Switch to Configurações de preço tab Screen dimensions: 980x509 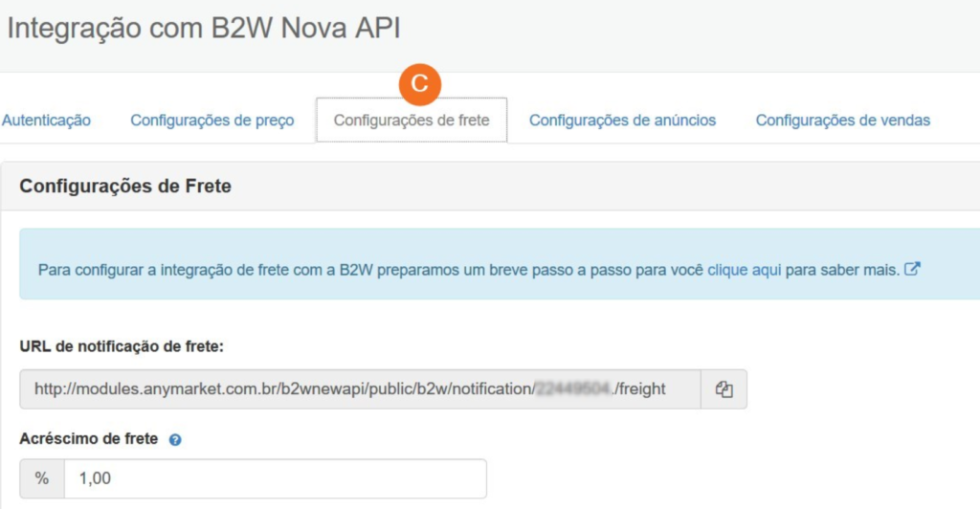[212, 120]
